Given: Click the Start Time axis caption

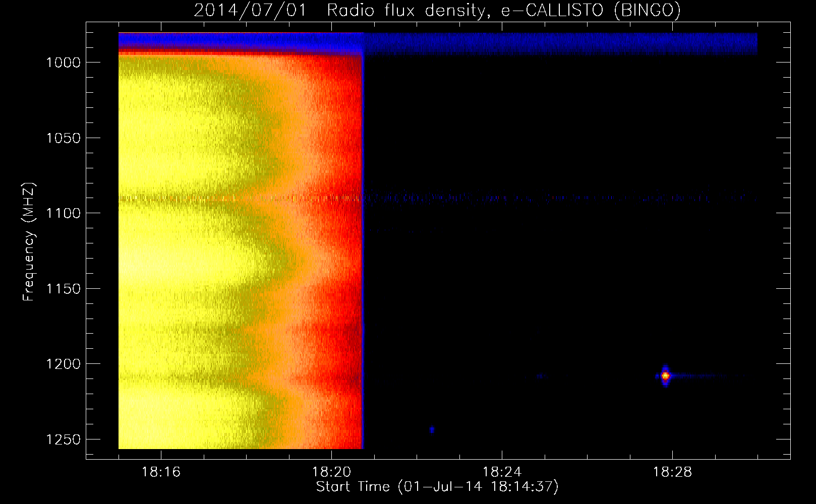Looking at the screenshot, I should point(437,487).
